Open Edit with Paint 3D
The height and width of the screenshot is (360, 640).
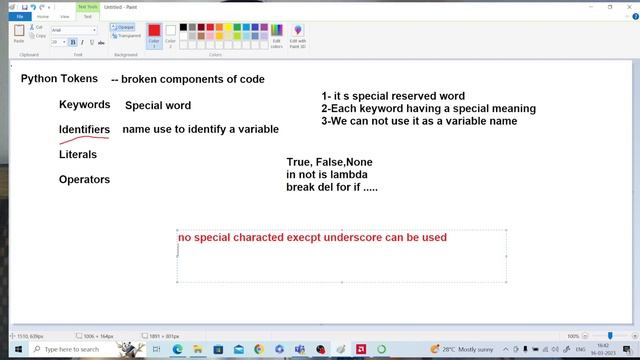(298, 36)
